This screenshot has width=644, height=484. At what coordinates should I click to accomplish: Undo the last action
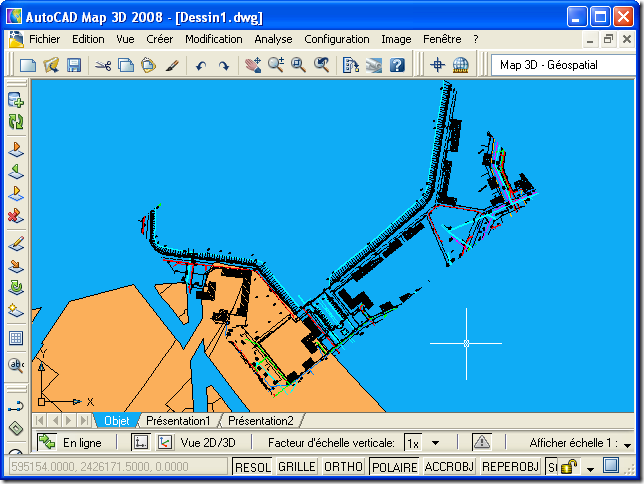[201, 65]
